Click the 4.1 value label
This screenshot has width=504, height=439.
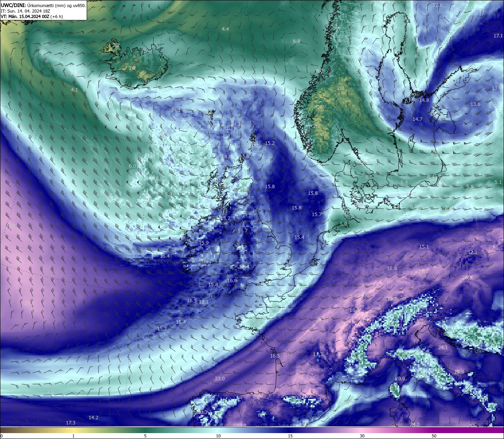click(x=74, y=90)
